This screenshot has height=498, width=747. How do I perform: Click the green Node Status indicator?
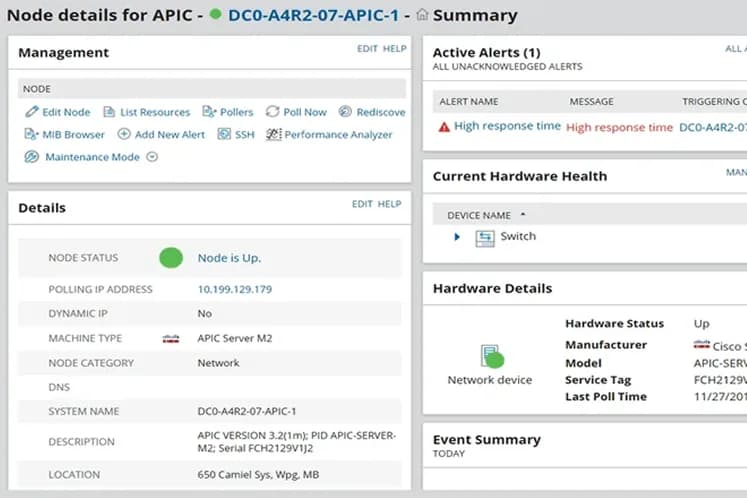pyautogui.click(x=171, y=258)
